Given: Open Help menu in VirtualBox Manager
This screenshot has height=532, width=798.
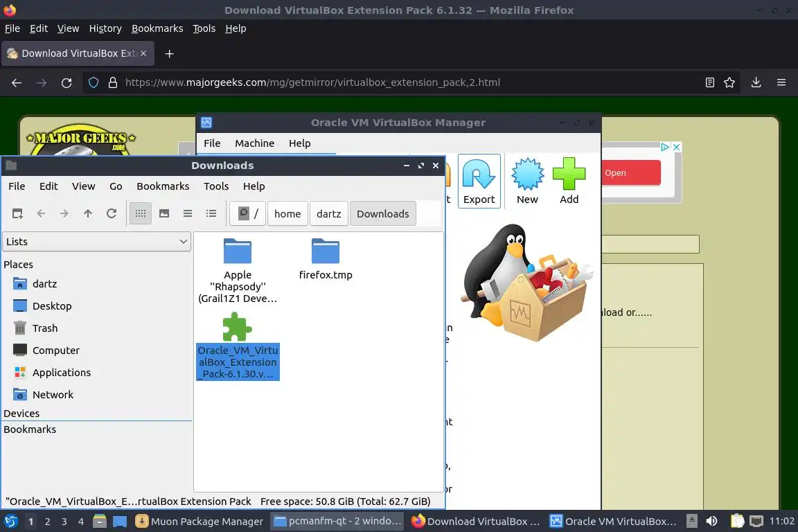Looking at the screenshot, I should (x=300, y=143).
